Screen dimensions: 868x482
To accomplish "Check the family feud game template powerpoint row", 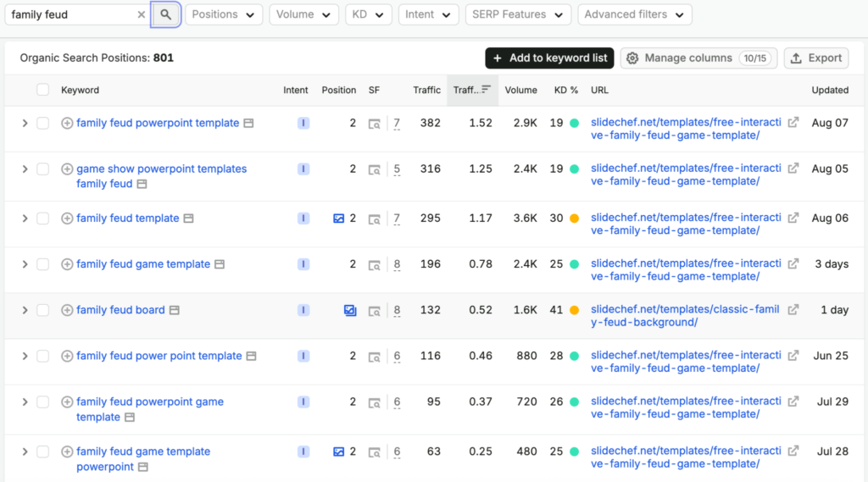I will tap(42, 452).
